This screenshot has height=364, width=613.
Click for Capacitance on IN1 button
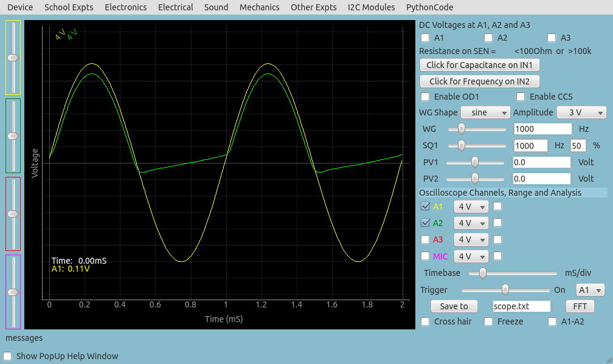pyautogui.click(x=479, y=65)
